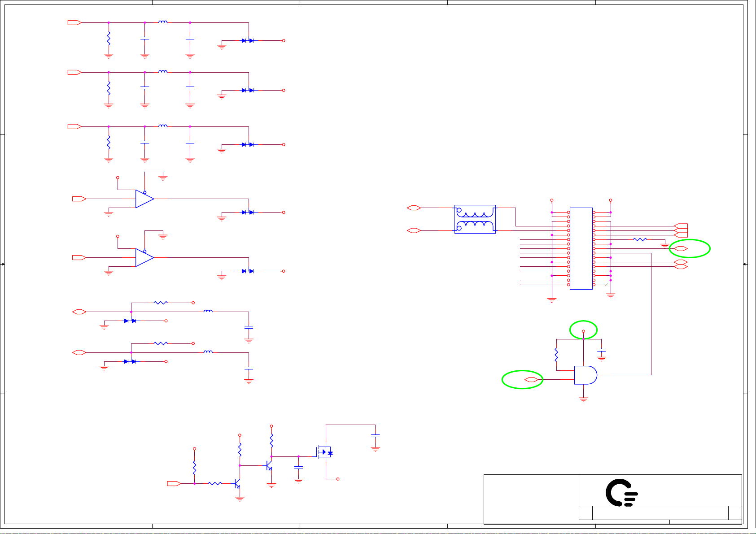Select lower input port of the choke
The height and width of the screenshot is (534, 756).
tap(414, 230)
